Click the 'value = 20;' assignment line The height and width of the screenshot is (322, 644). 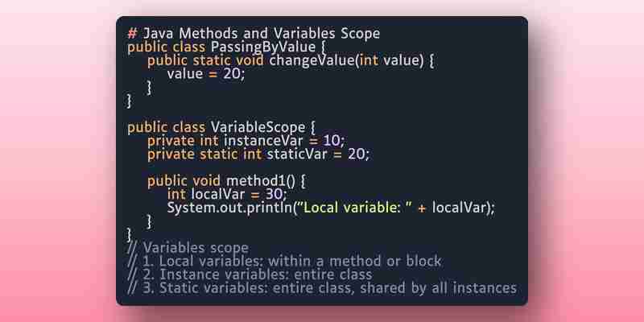point(206,74)
